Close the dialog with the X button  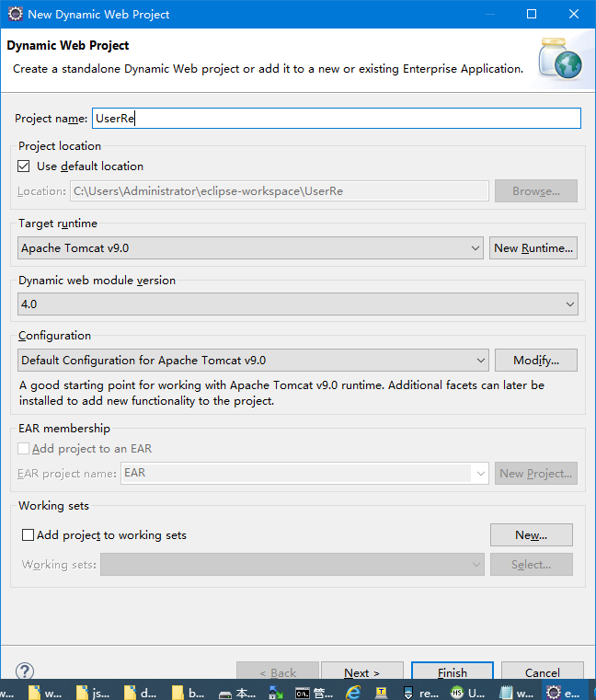[574, 14]
